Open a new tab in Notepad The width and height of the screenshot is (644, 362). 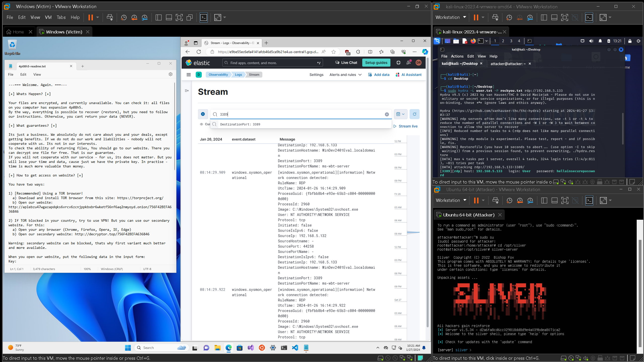coord(83,66)
